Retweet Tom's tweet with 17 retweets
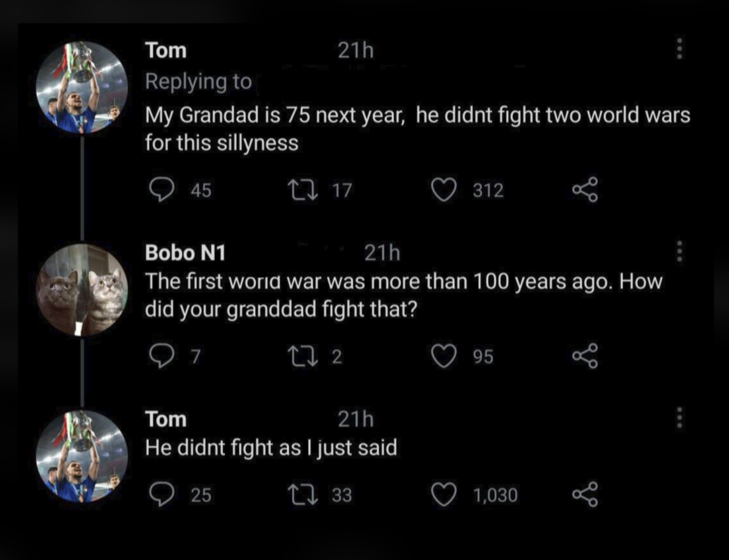 (x=302, y=189)
